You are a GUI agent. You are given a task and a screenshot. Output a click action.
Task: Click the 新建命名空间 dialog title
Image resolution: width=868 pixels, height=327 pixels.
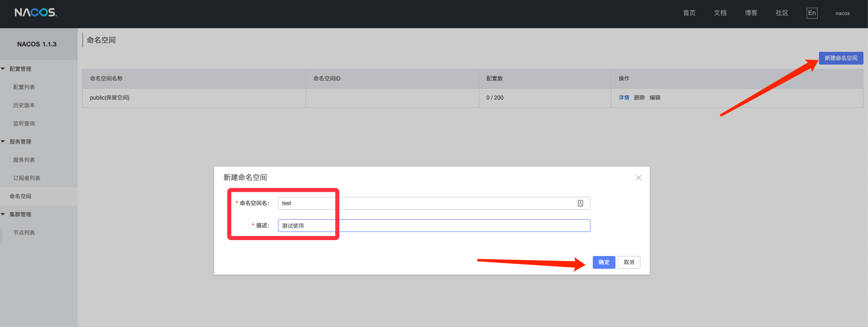(245, 177)
